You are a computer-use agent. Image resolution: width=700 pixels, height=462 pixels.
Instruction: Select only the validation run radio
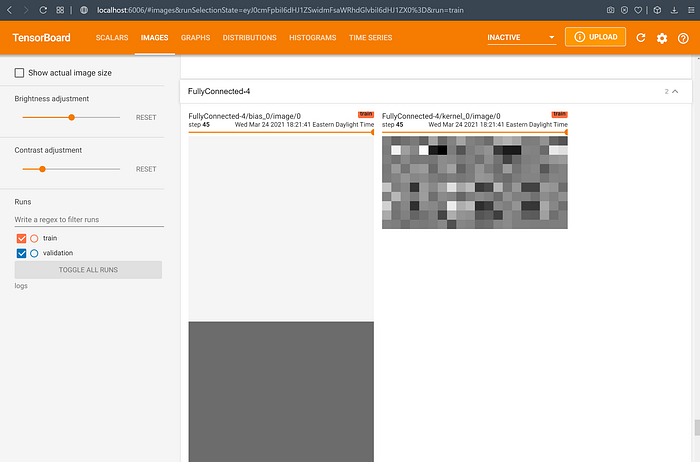click(34, 253)
